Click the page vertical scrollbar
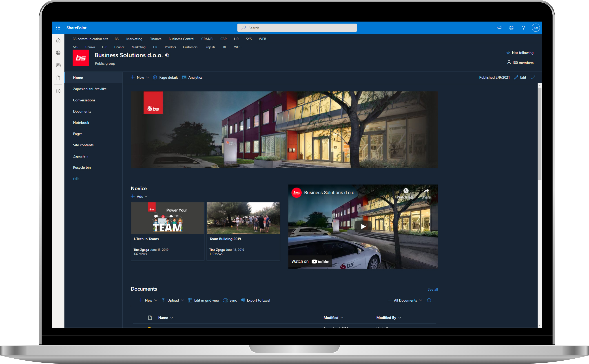 (x=540, y=134)
